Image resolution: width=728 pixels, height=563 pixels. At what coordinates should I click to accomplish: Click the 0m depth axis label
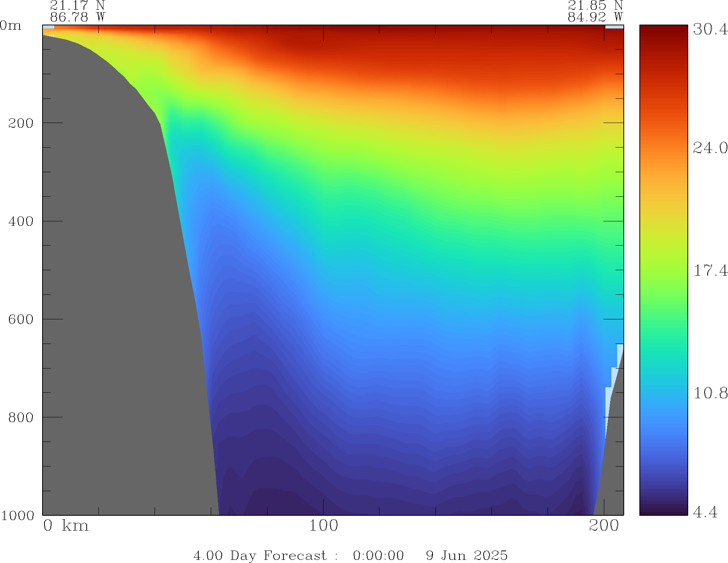[11, 26]
